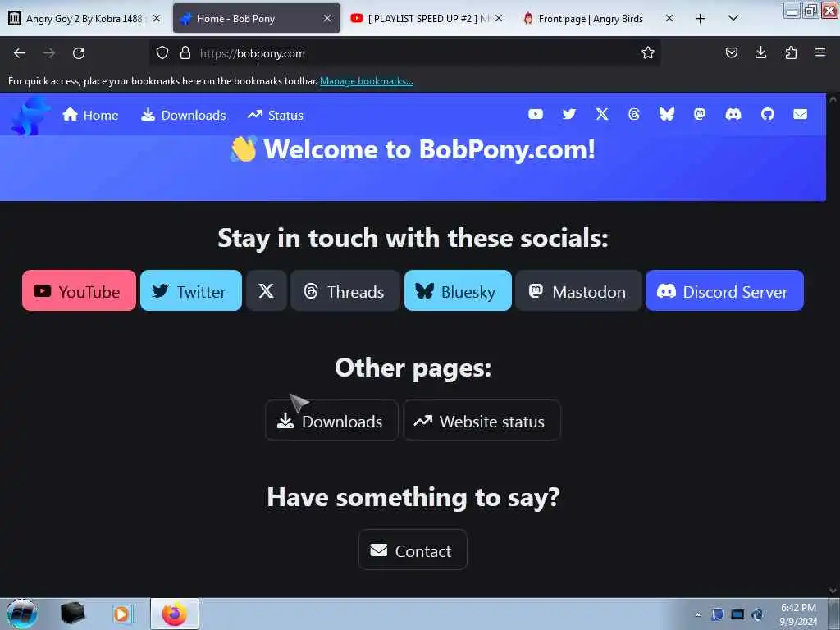The width and height of the screenshot is (840, 630).
Task: Open the Bluesky social button
Action: (x=458, y=291)
